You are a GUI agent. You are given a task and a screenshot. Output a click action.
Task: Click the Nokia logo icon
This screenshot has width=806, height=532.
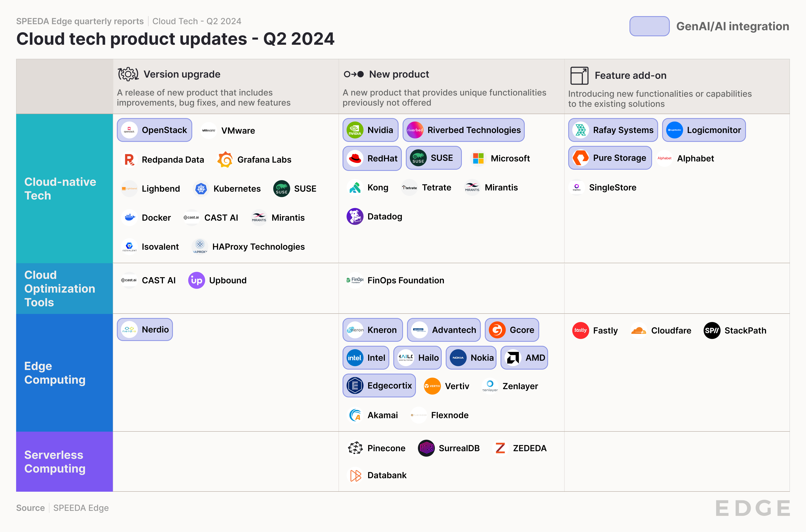[x=458, y=358]
